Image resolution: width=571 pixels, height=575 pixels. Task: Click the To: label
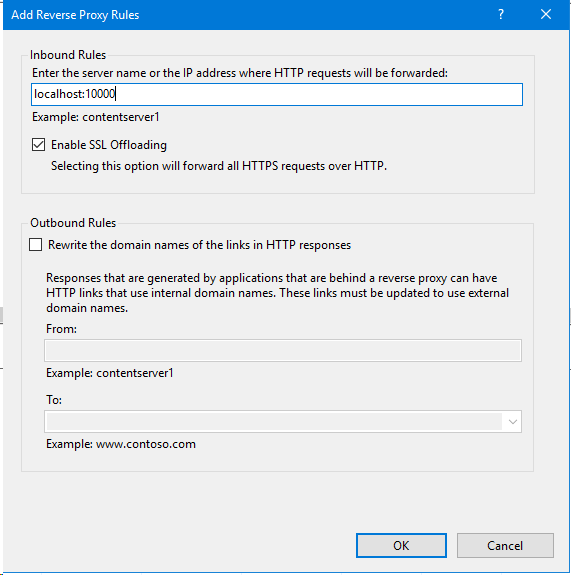54,400
